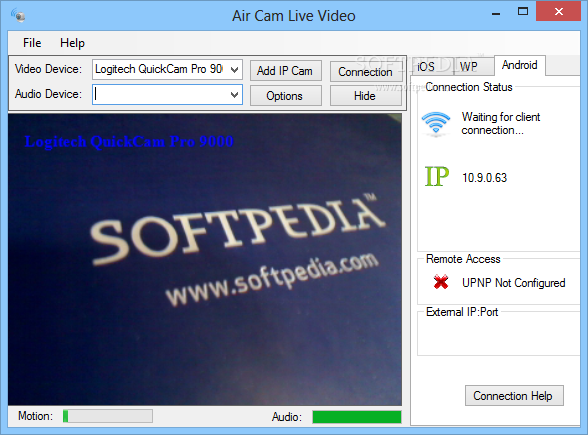Open Connection Help
This screenshot has height=435, width=588.
pyautogui.click(x=514, y=395)
